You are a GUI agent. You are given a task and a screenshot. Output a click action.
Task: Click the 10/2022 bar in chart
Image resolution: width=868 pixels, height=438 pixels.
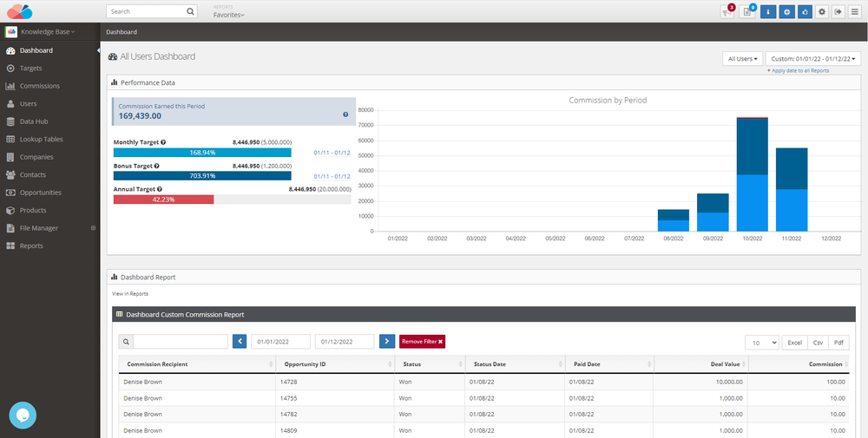pyautogui.click(x=752, y=174)
